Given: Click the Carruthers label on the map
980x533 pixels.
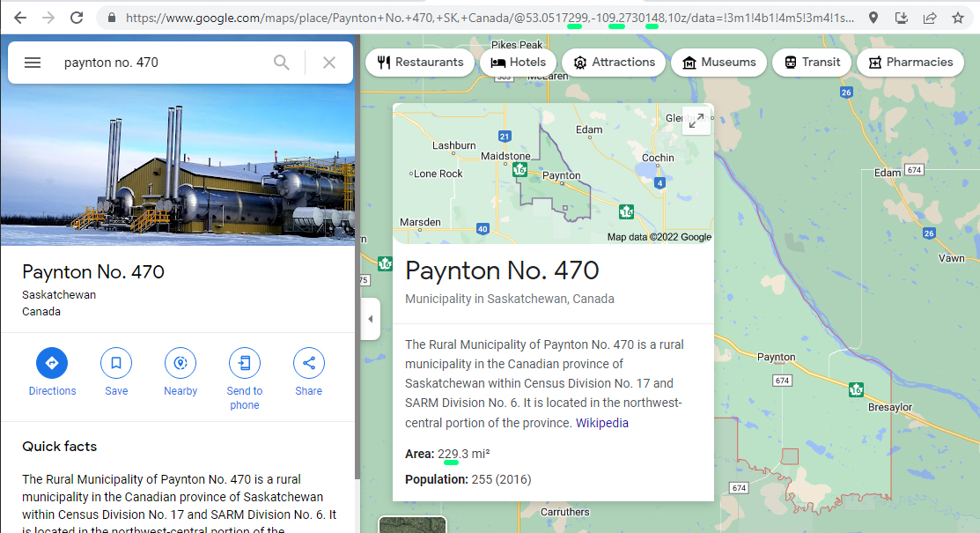Looking at the screenshot, I should (x=565, y=512).
